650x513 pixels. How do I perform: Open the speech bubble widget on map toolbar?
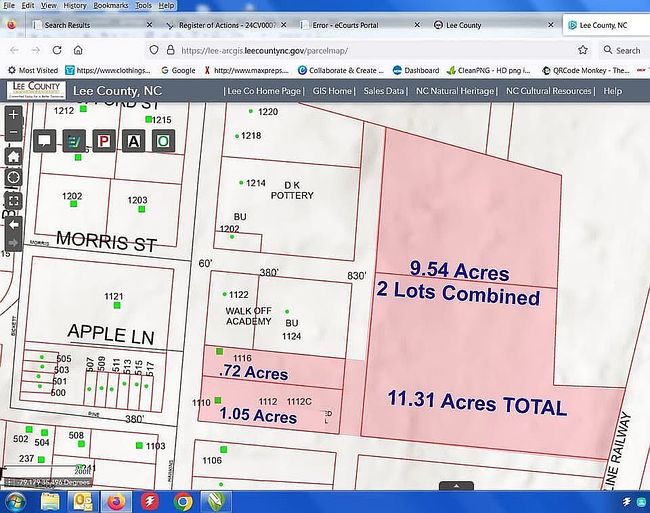(x=45, y=141)
